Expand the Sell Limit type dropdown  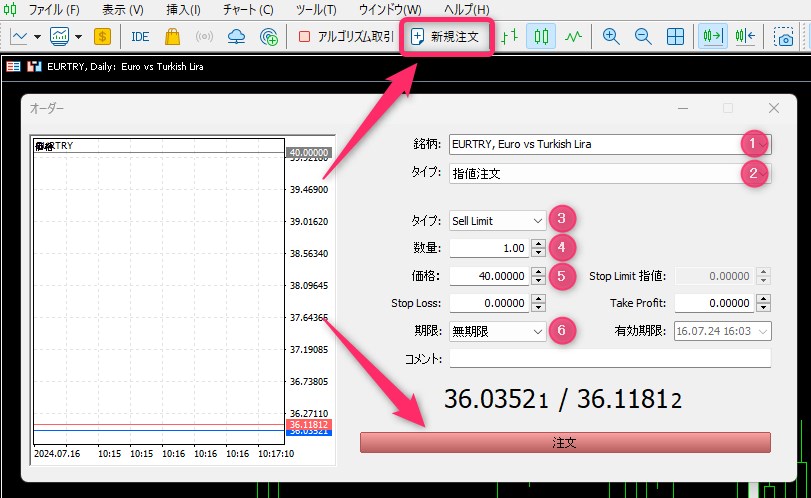click(497, 220)
